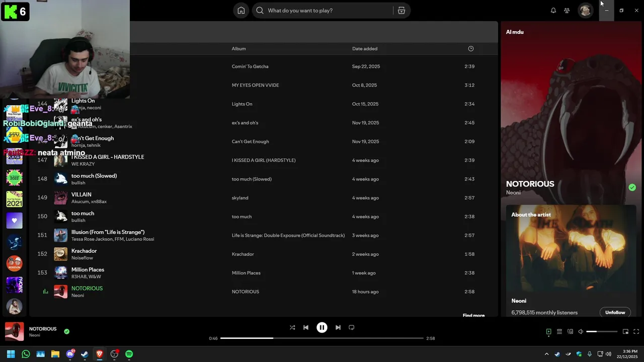Sort tracks by Date added column

coord(365,49)
